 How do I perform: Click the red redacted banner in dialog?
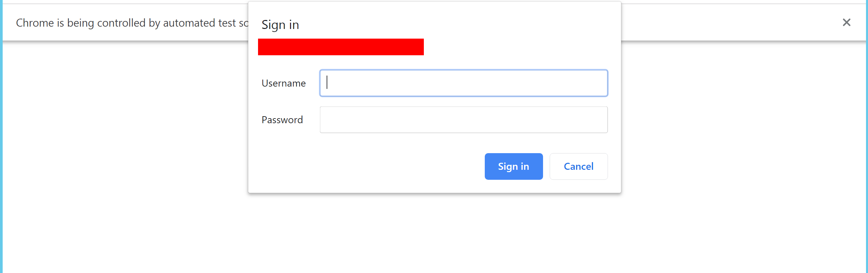[341, 47]
